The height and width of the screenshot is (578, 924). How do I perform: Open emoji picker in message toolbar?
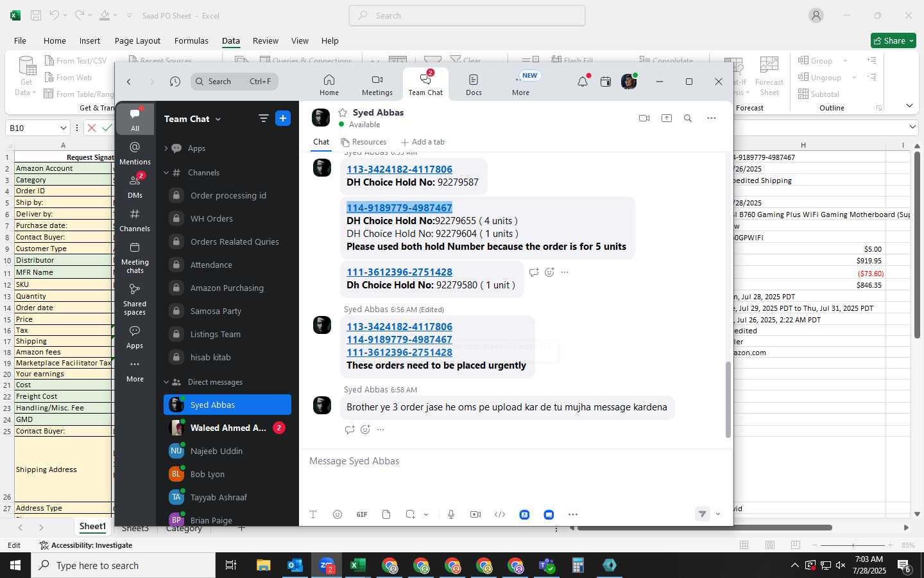click(338, 514)
